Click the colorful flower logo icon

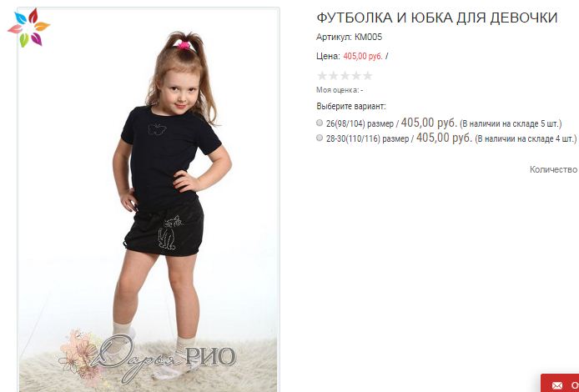[29, 28]
